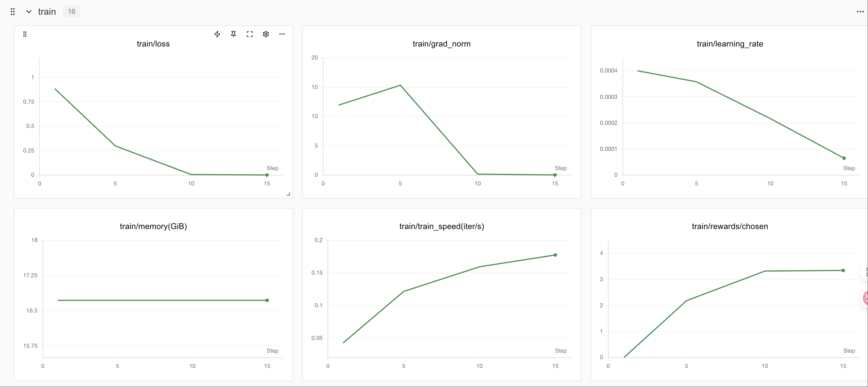Click the train/loss panel resize corner handle
Viewport: 868px width, 387px height.
(288, 194)
